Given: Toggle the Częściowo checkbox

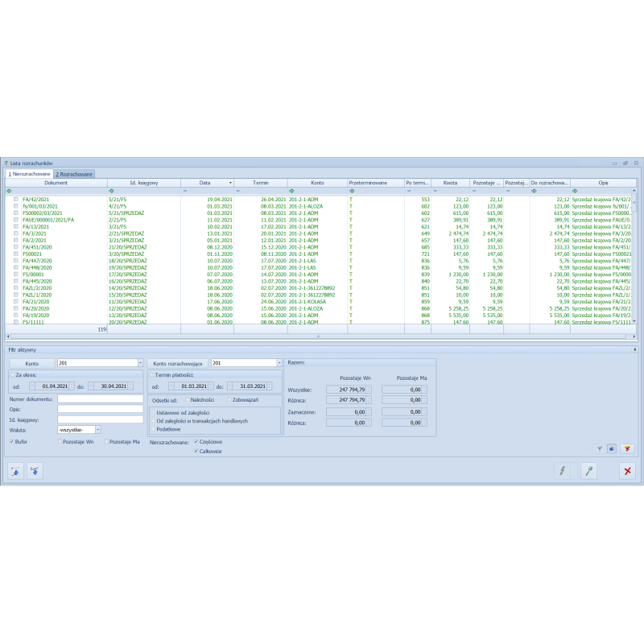Looking at the screenshot, I should pyautogui.click(x=196, y=442).
